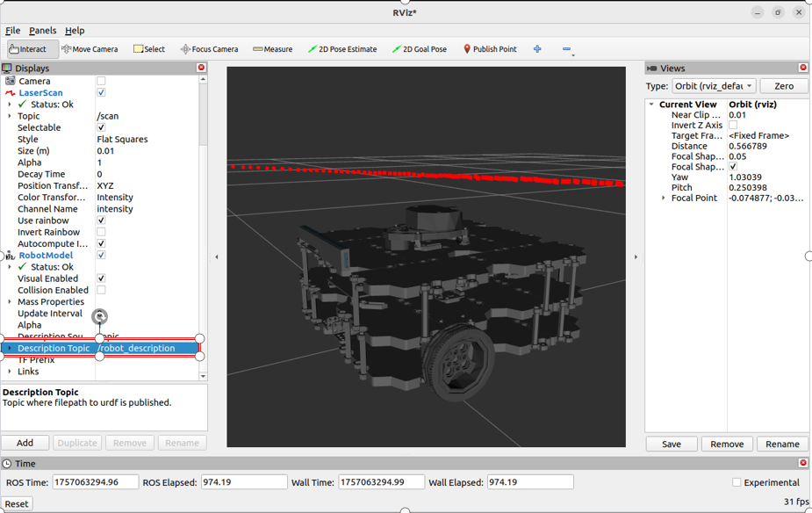Disable the LaserScan display checkbox
812x513 pixels.
102,92
